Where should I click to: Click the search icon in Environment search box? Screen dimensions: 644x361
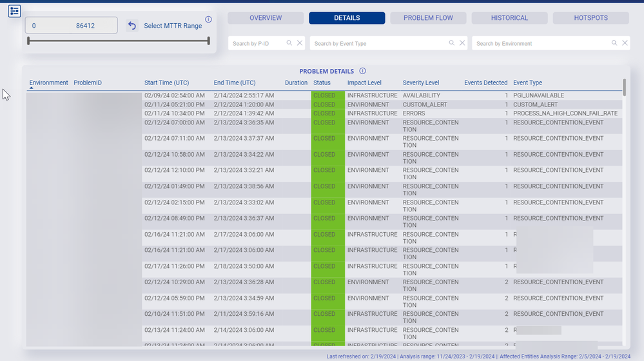pyautogui.click(x=614, y=43)
